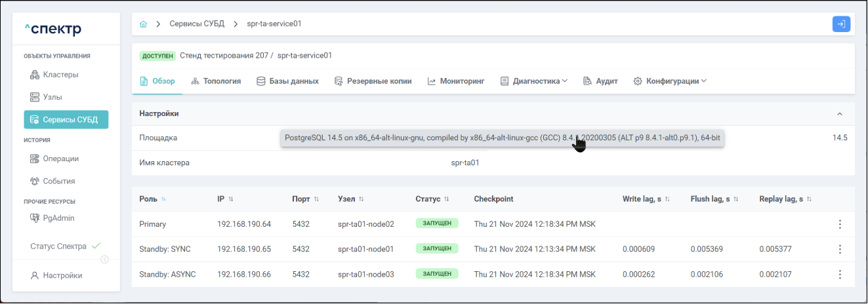Switch to the Топология tab
Screen dimensions: 868x304
tap(216, 81)
